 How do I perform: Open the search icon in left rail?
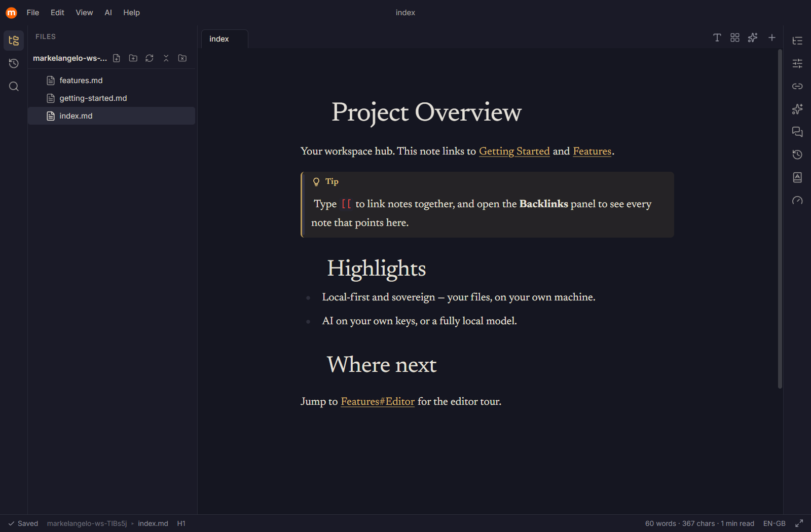14,86
